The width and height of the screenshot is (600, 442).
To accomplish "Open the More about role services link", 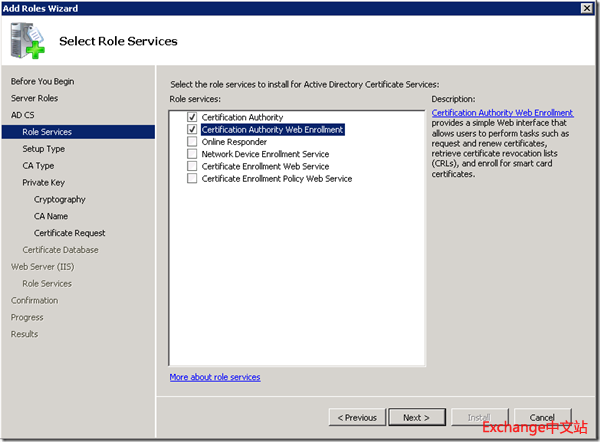I will pos(215,377).
